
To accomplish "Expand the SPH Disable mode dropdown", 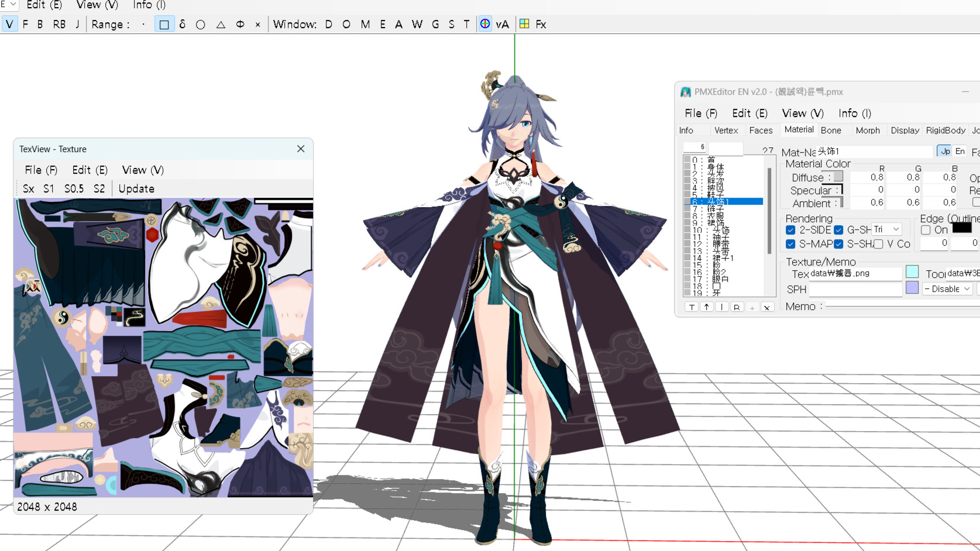I will [947, 289].
